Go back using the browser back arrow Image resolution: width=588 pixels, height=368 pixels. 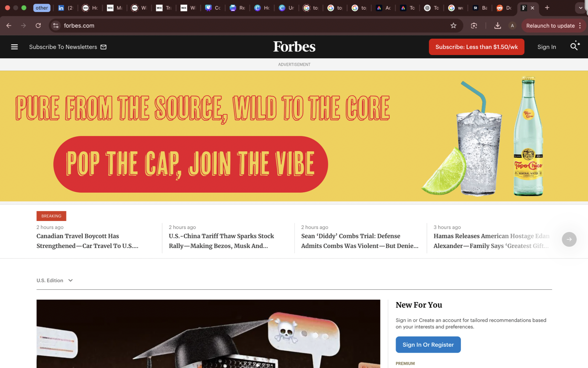point(9,26)
